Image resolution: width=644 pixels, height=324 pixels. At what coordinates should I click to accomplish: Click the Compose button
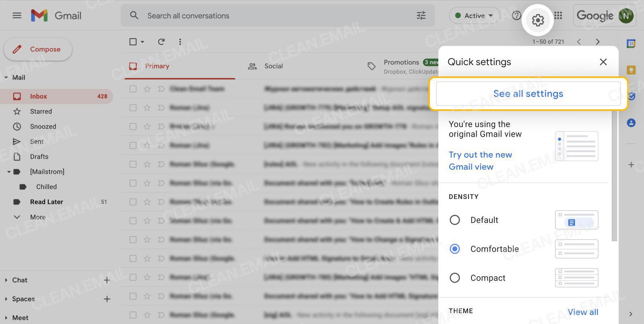38,49
